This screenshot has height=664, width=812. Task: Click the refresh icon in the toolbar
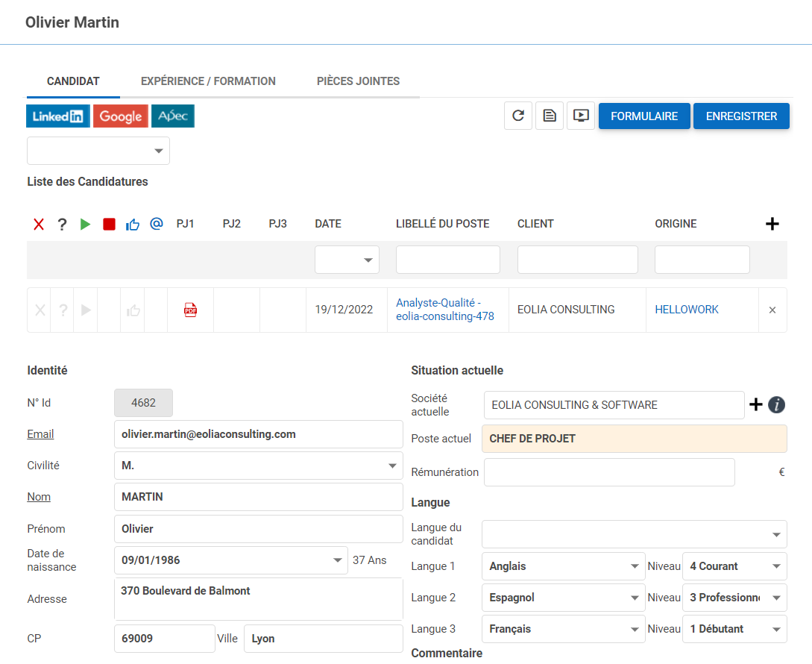(x=518, y=116)
